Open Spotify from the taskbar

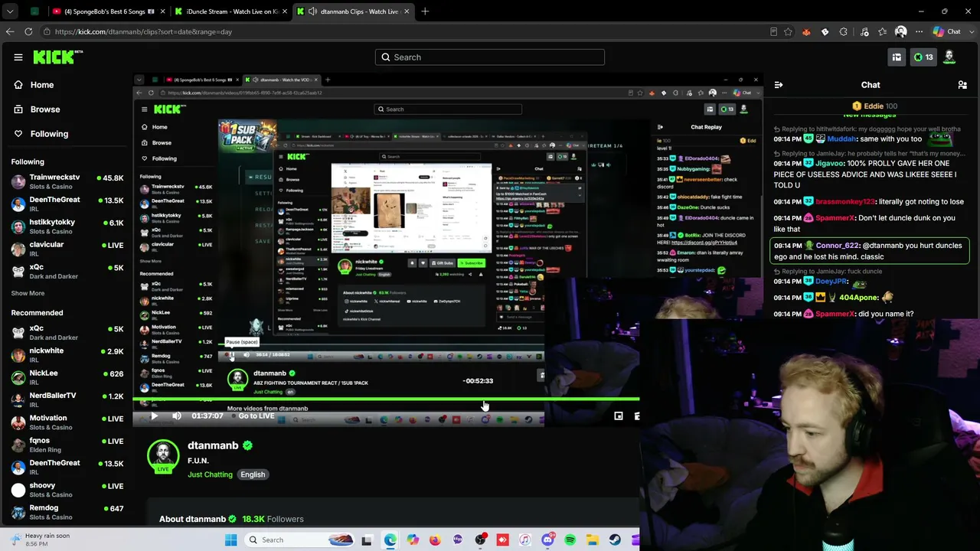[x=570, y=540]
